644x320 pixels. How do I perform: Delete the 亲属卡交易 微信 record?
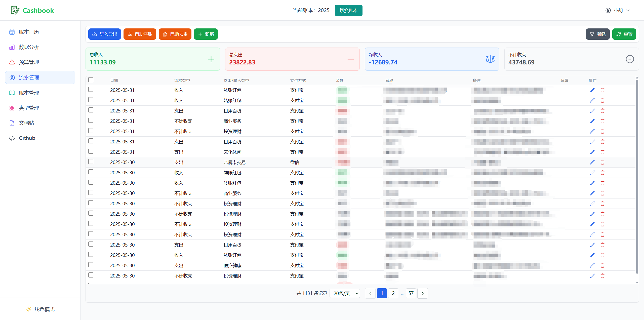point(602,162)
